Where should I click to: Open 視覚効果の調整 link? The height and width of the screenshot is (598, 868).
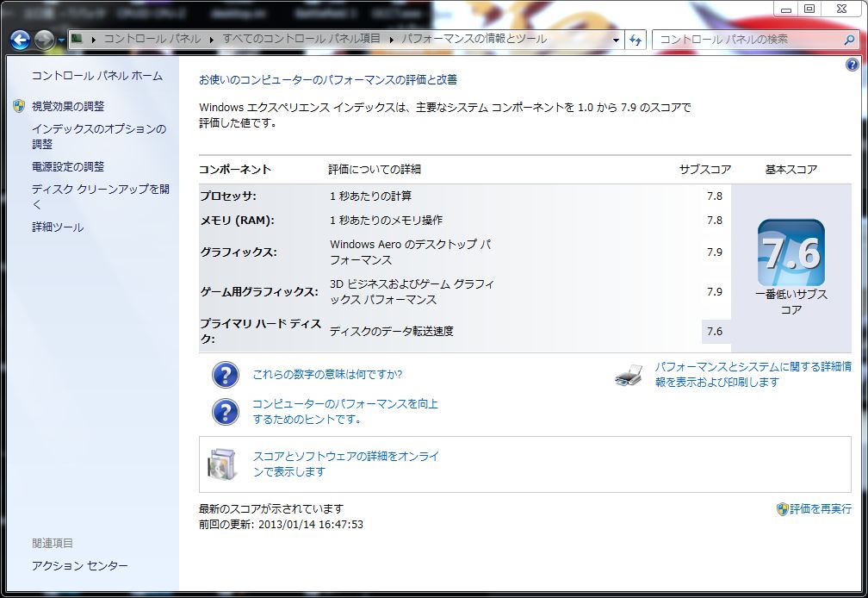[x=68, y=106]
